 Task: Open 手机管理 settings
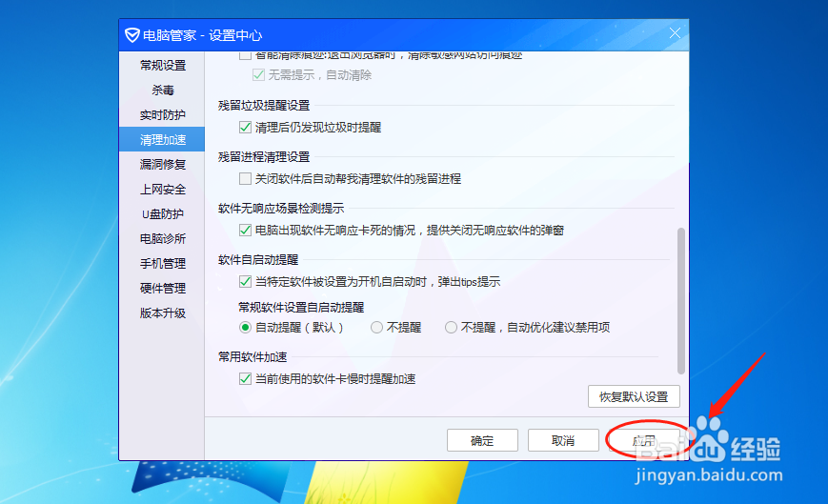[163, 264]
